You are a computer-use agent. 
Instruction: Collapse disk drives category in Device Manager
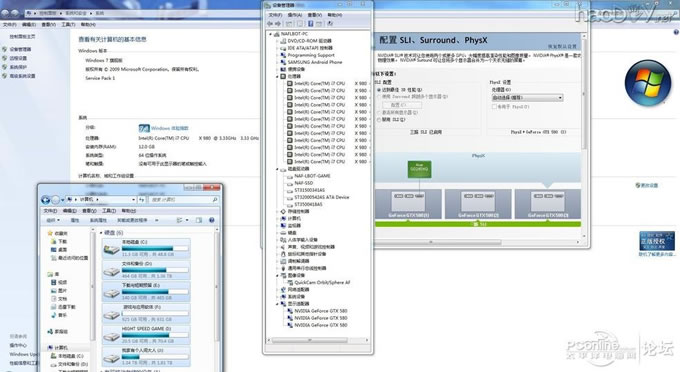(x=278, y=169)
